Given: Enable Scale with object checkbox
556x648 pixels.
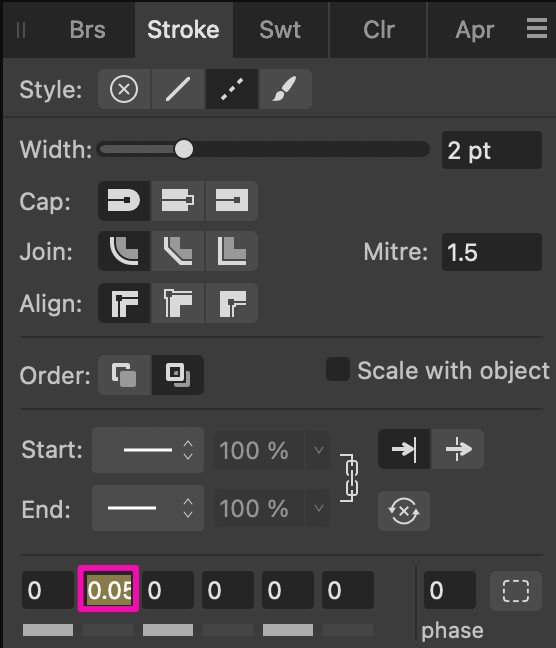Looking at the screenshot, I should 338,369.
